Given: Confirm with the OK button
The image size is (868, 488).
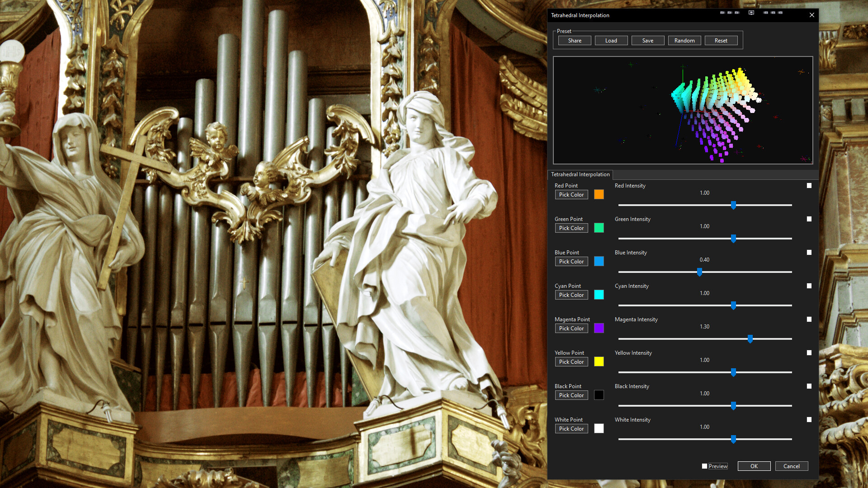Looking at the screenshot, I should (x=754, y=466).
